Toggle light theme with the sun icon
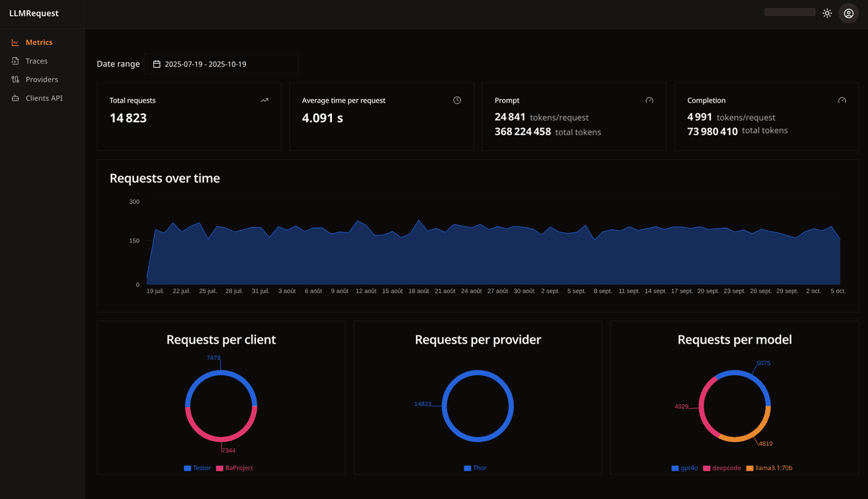 [x=827, y=13]
